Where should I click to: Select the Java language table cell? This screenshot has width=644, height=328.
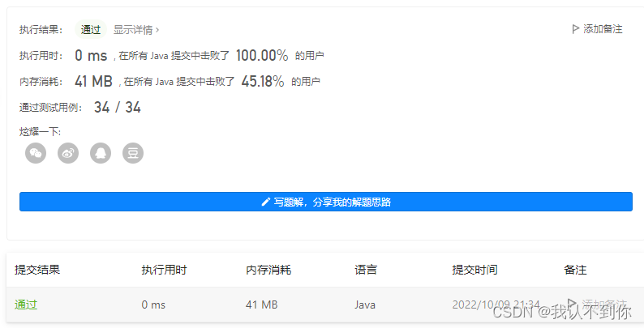click(365, 305)
